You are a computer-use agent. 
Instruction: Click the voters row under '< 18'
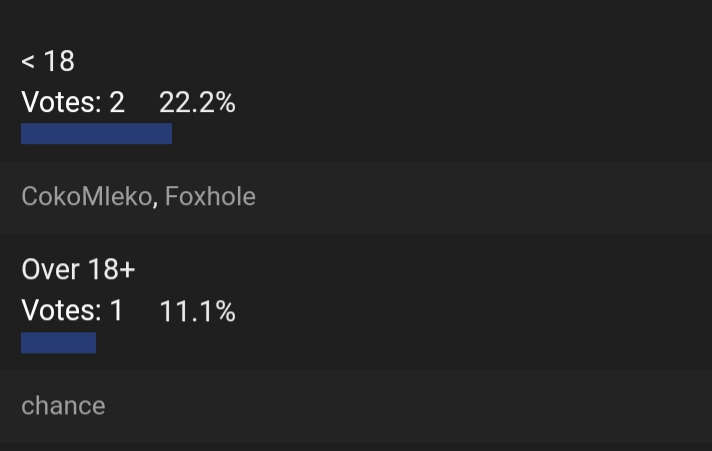point(356,197)
